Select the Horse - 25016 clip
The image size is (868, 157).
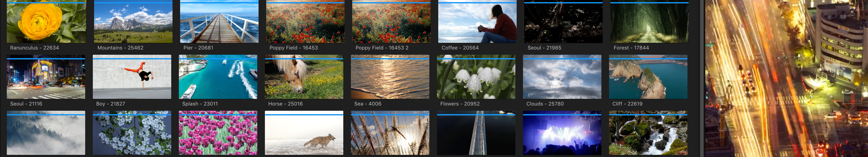coord(304,77)
